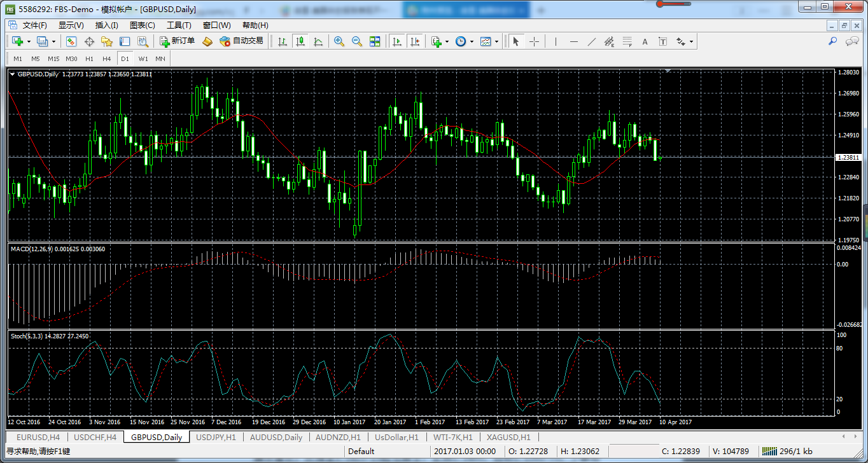Switch to the W1 timeframe

[x=143, y=59]
